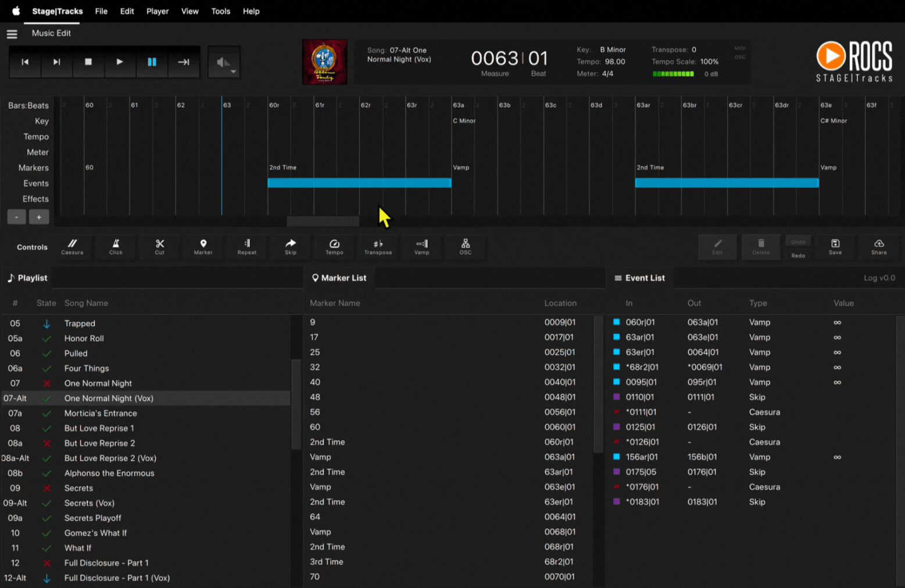Open the hamburger menu icon
The width and height of the screenshot is (905, 588).
coord(12,34)
